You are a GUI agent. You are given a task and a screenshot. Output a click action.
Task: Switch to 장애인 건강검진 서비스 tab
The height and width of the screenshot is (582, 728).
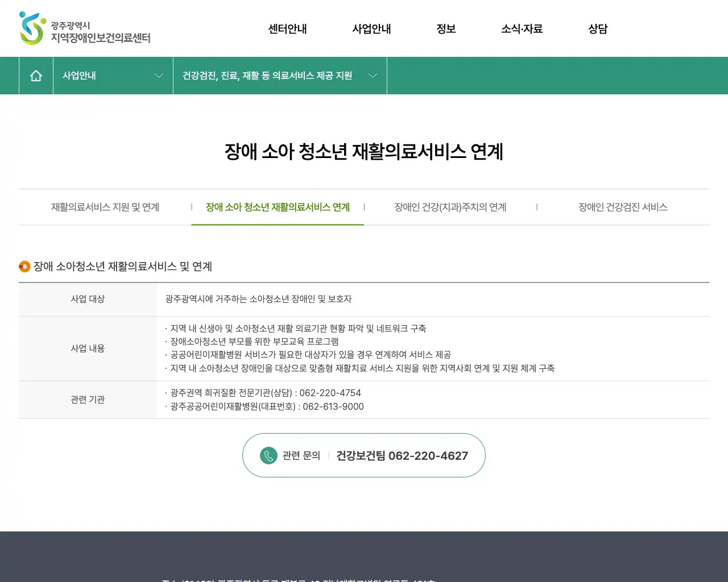[623, 207]
